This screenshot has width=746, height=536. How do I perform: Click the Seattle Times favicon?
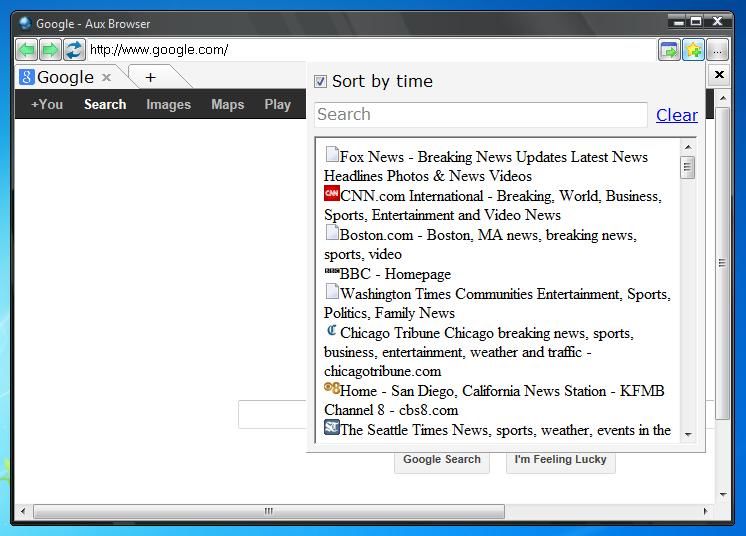click(x=332, y=427)
